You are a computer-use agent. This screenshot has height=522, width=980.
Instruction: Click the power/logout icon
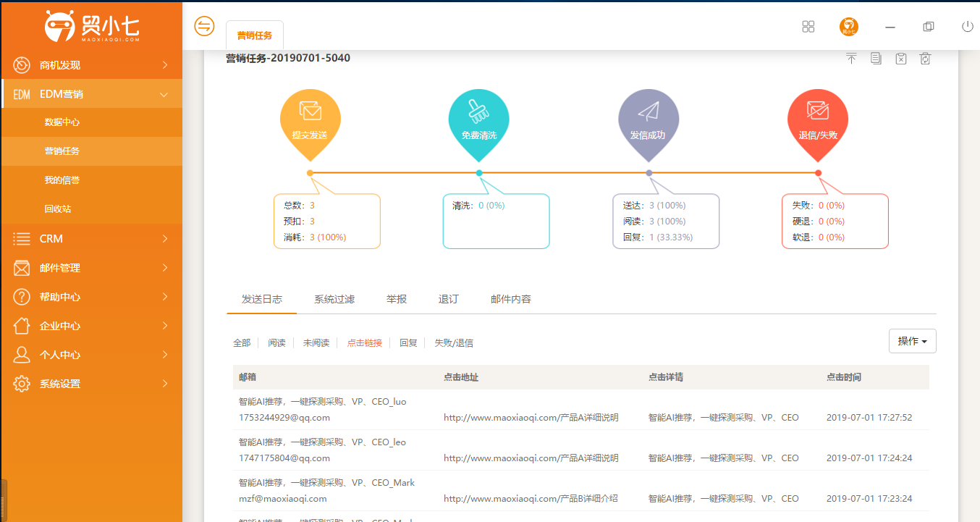[968, 27]
